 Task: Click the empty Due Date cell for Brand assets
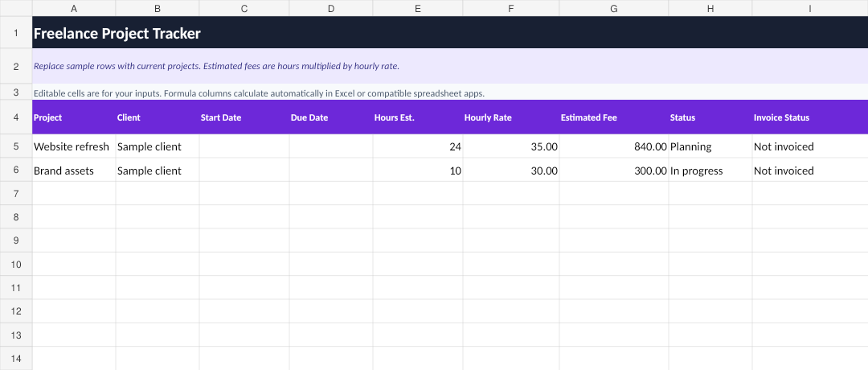click(331, 170)
